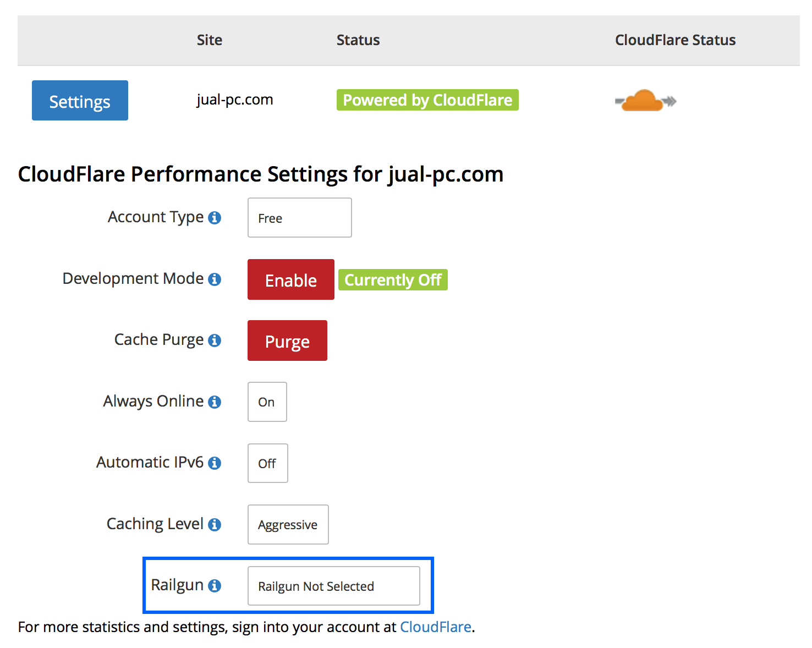Click the Always Online info icon
The height and width of the screenshot is (648, 812).
[215, 402]
